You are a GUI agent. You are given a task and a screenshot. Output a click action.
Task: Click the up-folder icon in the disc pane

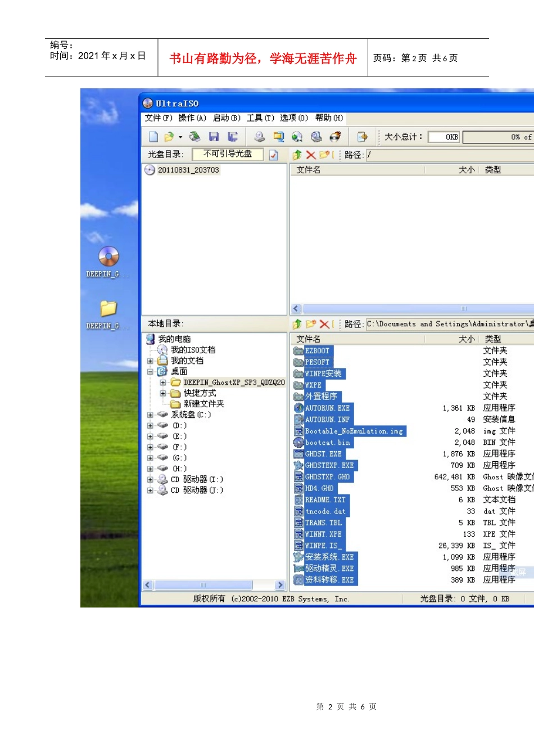tap(297, 155)
